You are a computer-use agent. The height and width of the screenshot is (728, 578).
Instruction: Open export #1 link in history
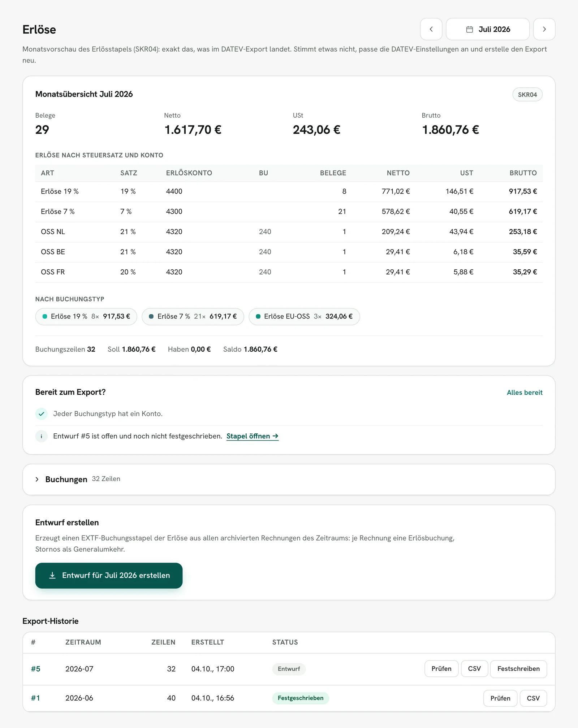coord(35,698)
